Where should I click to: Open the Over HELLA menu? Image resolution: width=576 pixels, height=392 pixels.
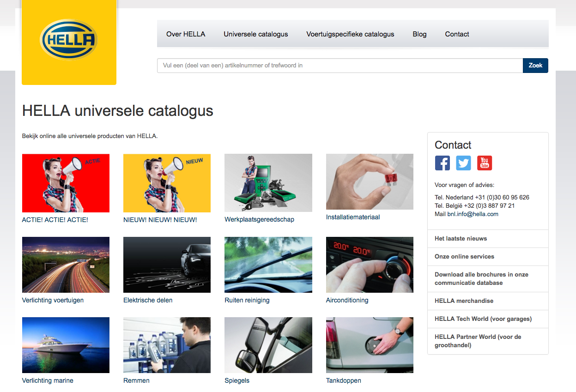(x=186, y=34)
